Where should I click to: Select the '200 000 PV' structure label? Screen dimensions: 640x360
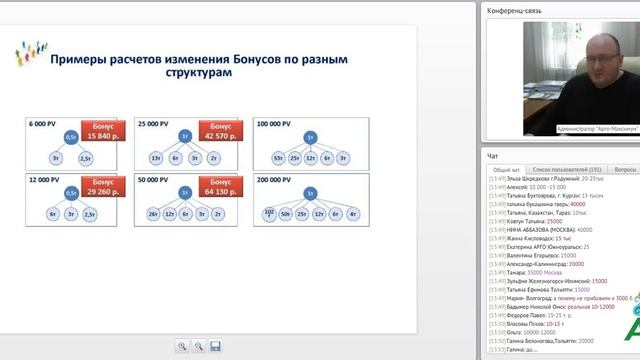274,180
